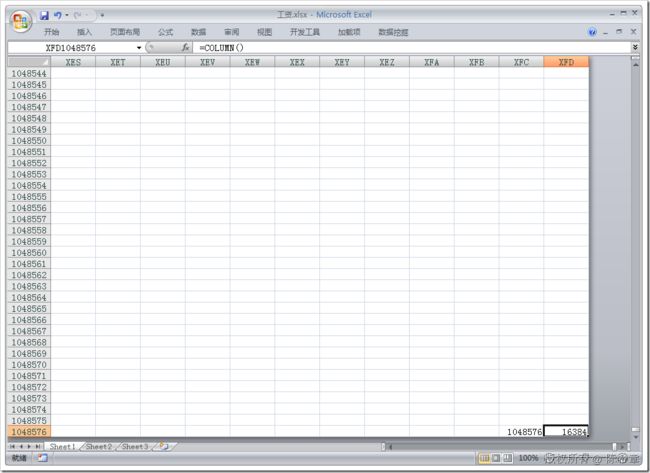This screenshot has width=650, height=473.
Task: Go to the next sheet tab arrow
Action: [x=29, y=447]
